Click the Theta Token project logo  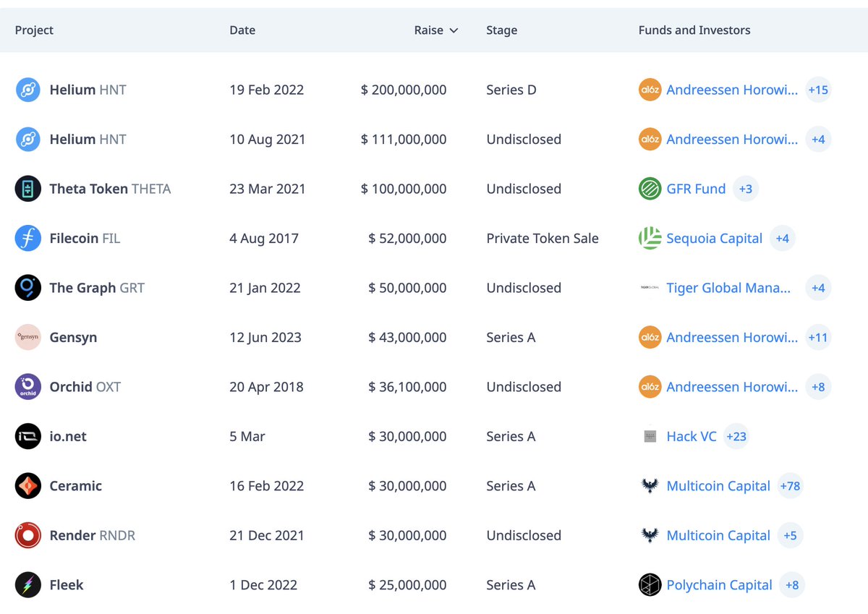28,189
